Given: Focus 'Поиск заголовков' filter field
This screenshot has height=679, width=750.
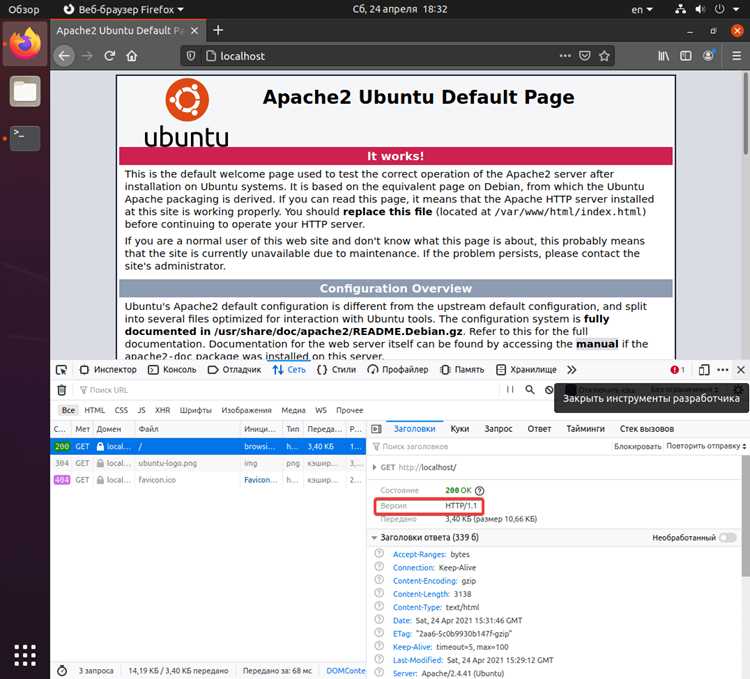Looking at the screenshot, I should tap(488, 446).
